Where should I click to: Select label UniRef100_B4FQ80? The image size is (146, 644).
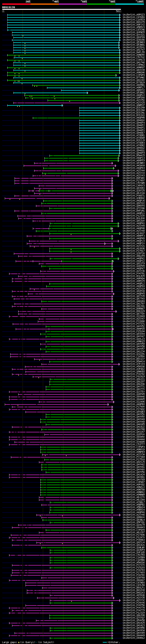(134, 178)
